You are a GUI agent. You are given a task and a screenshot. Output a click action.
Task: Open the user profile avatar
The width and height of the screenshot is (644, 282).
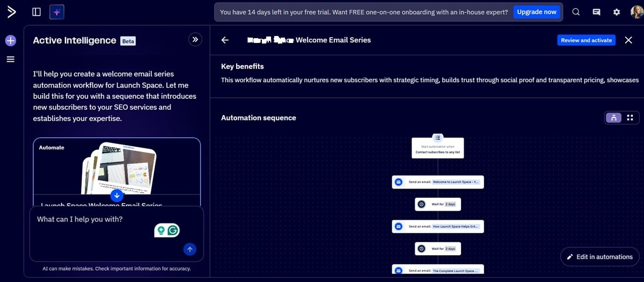(636, 12)
